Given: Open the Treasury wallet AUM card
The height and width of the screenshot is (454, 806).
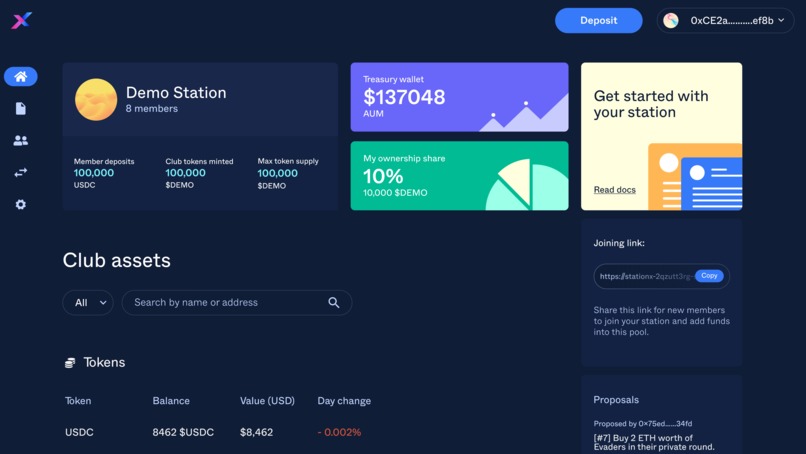Looking at the screenshot, I should pyautogui.click(x=460, y=97).
